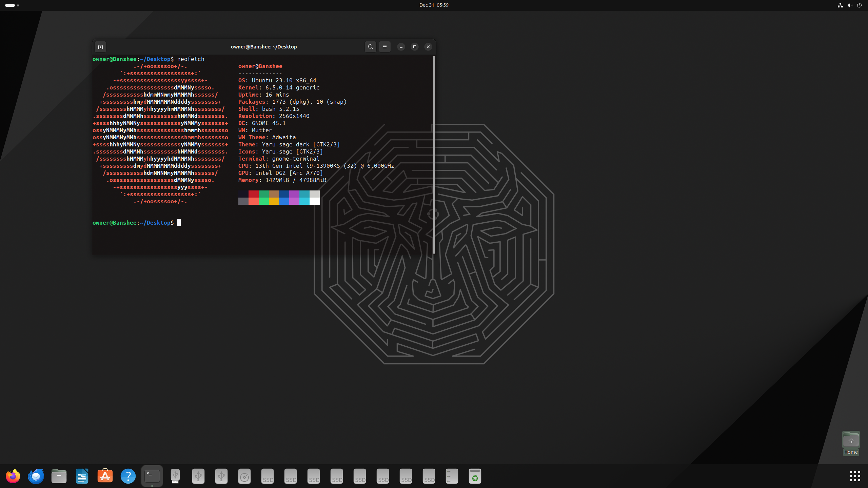Click the red 'owner@Banshee' neofetch header
Screen dimensions: 868x488
[260, 66]
